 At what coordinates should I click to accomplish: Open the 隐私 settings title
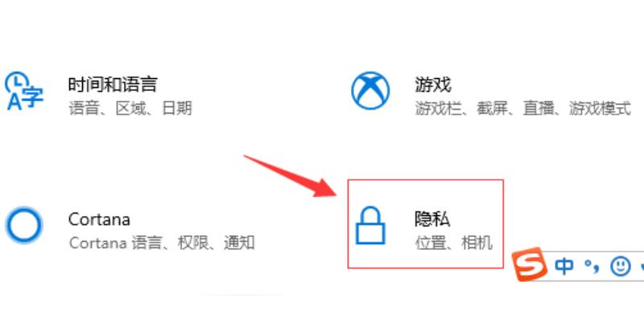pos(432,219)
